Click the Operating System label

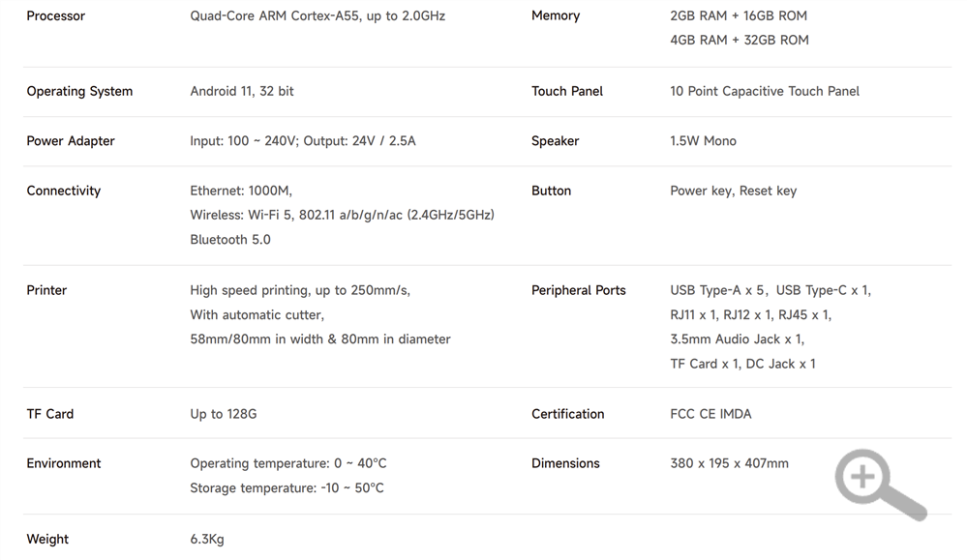[x=79, y=91]
